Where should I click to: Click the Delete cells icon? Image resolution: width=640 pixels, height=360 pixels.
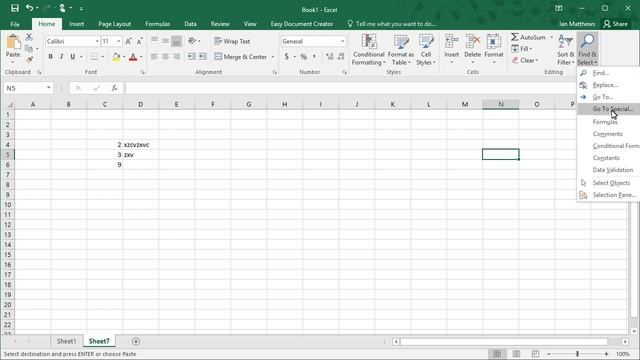click(473, 42)
